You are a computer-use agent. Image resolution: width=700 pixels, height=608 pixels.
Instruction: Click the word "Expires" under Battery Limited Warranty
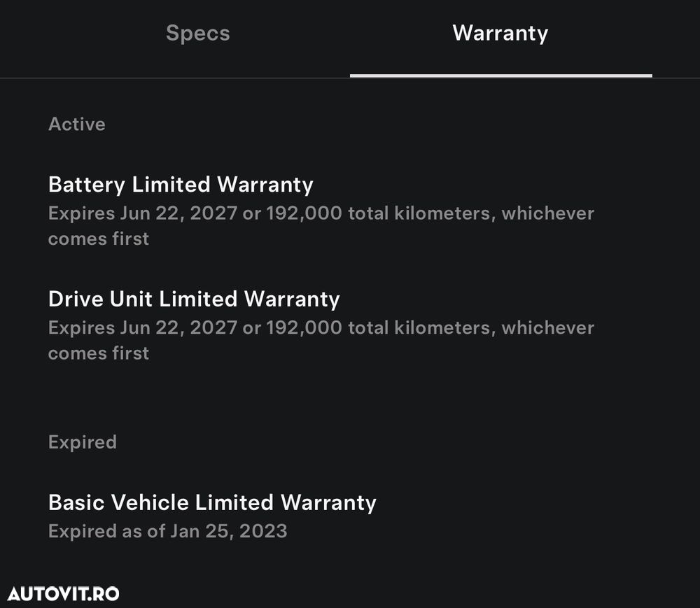click(81, 213)
